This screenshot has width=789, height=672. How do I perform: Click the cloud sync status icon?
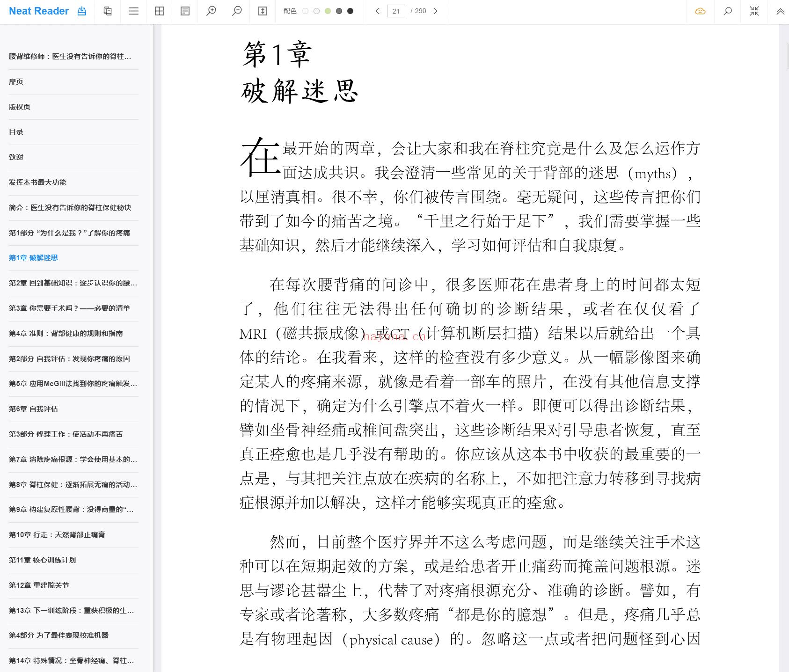click(x=700, y=11)
